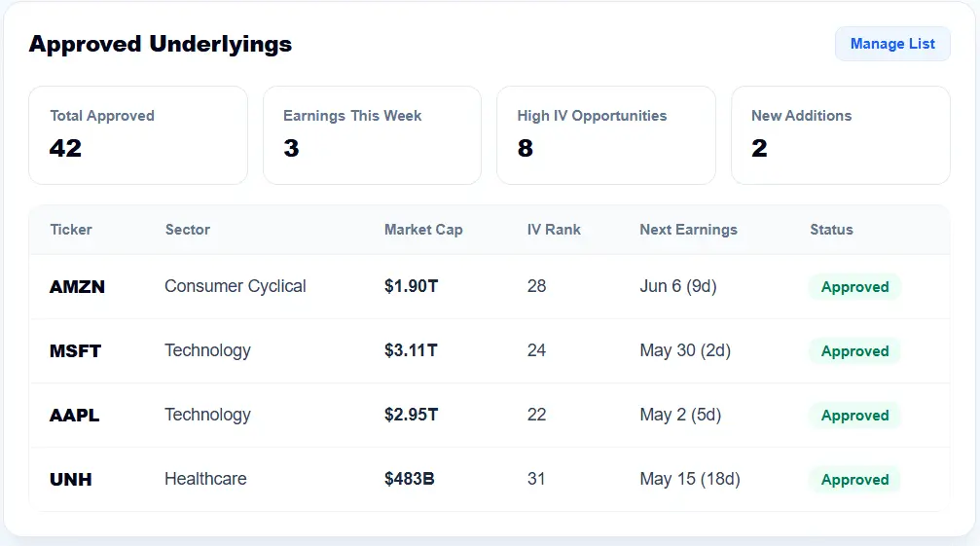Sort by the Next Earnings column header
980x546 pixels.
tap(688, 230)
